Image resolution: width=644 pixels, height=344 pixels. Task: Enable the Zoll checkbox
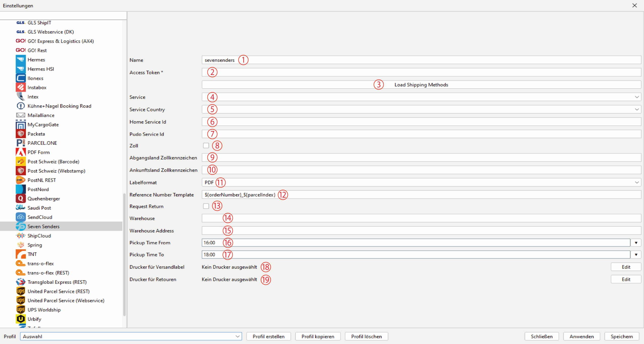coord(206,146)
